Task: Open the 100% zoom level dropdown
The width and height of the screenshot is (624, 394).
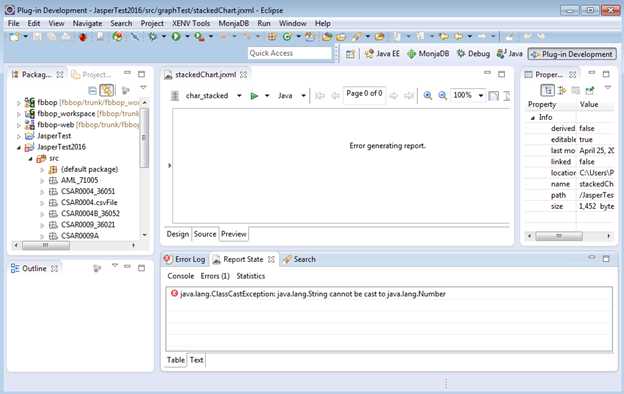Action: tap(481, 96)
